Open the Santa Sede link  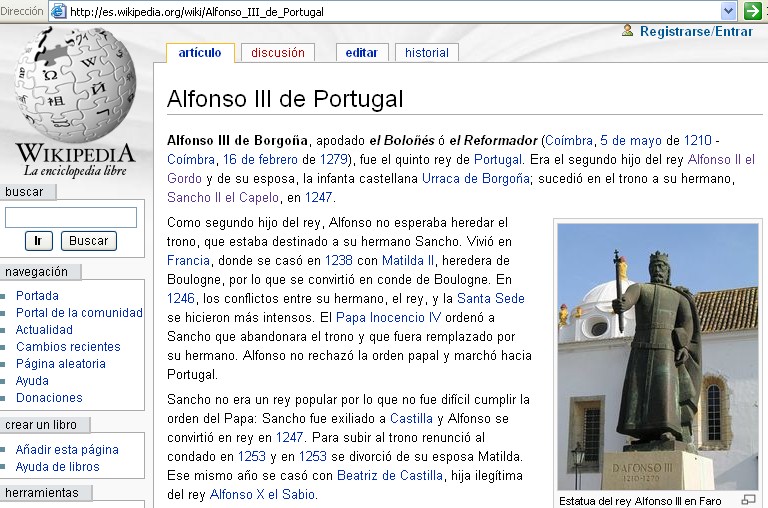491,299
